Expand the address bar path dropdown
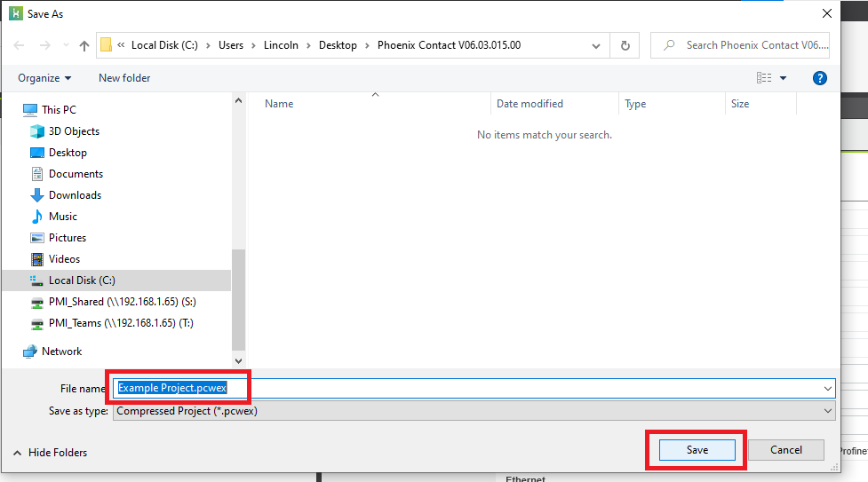This screenshot has height=482, width=868. [x=597, y=45]
